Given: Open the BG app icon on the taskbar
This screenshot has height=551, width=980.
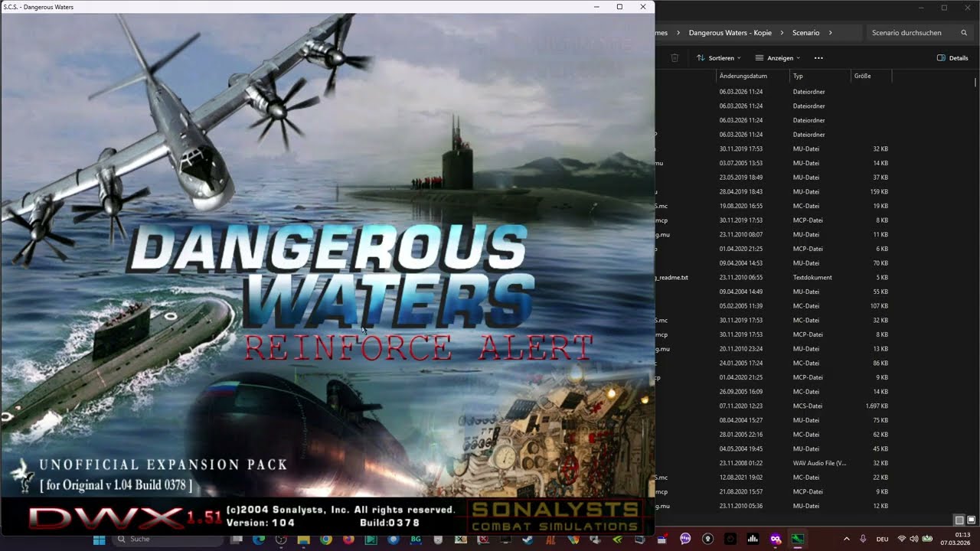Looking at the screenshot, I should (x=416, y=540).
